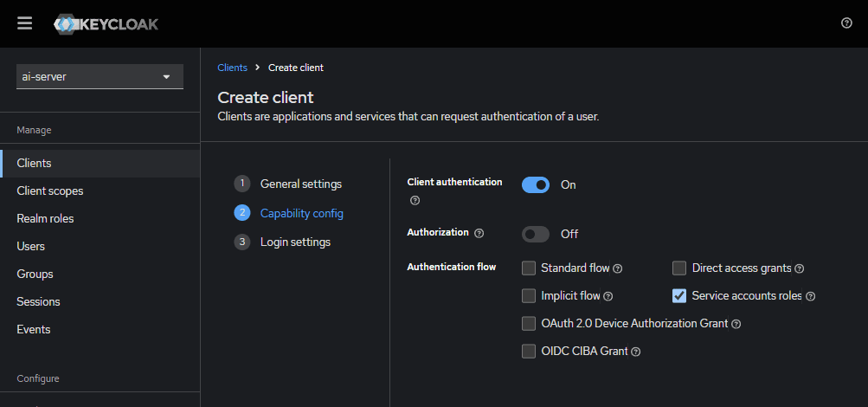This screenshot has width=868, height=407.
Task: Click the Configure section label
Action: 37,378
